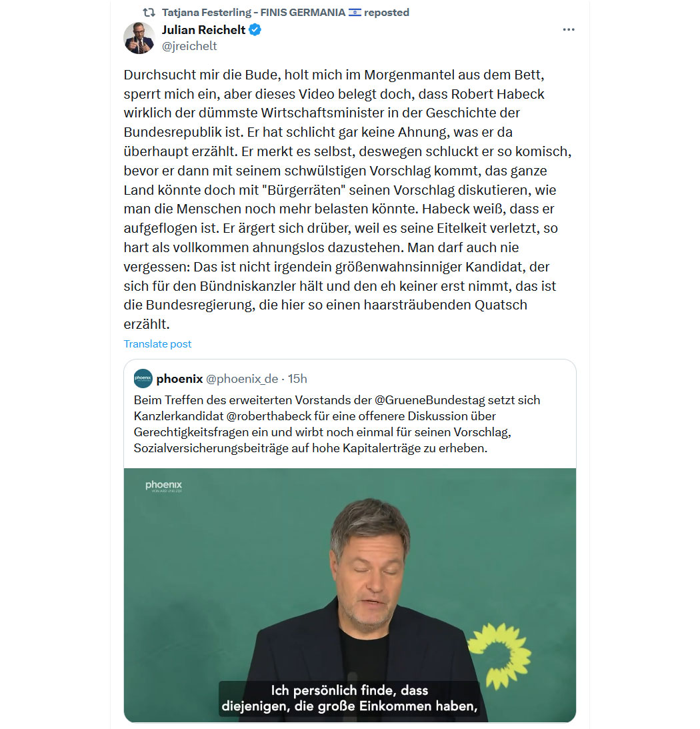
Task: Click the blue verified badge next to Julian Reichelt
Action: (255, 30)
